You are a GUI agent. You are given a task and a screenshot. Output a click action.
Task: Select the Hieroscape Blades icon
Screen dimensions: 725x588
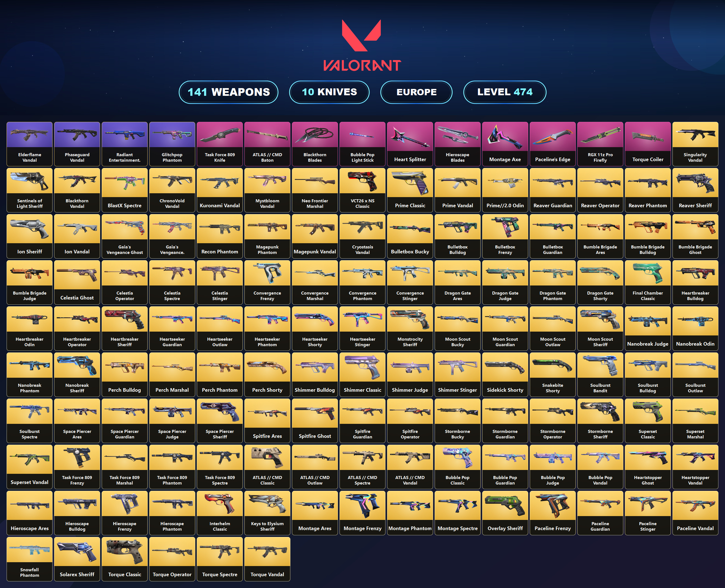(458, 135)
